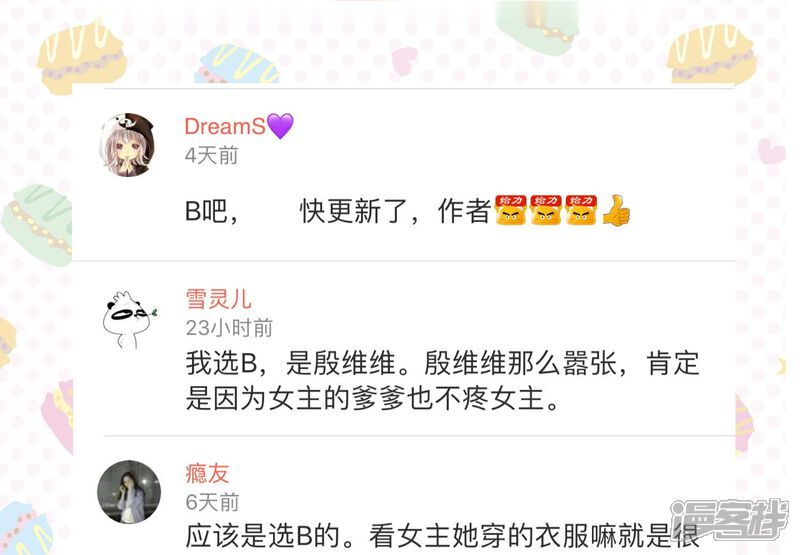Screen dimensions: 800x555
Task: Click the DreamS username
Action: click(x=224, y=126)
